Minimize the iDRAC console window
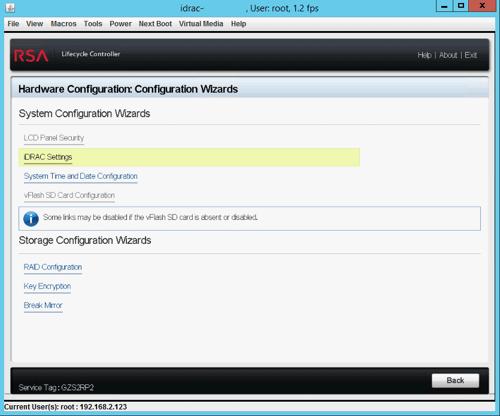Screen dimensions: 500x416 pyautogui.click(x=444, y=6)
